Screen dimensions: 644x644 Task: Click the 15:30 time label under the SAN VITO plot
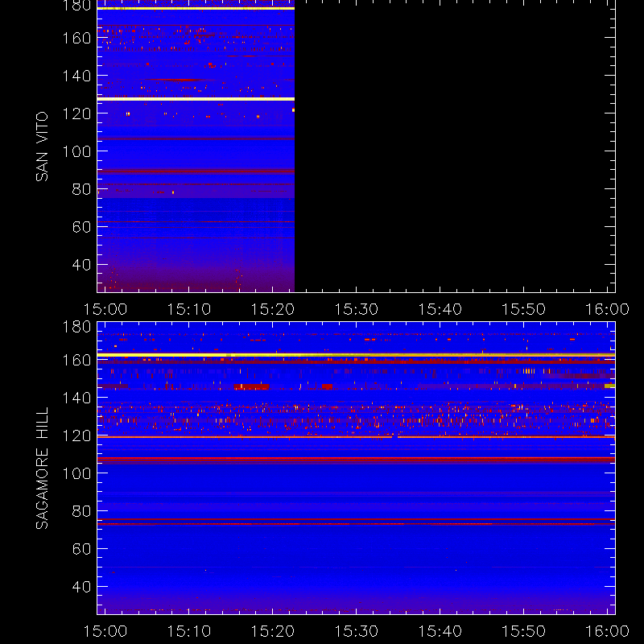356,309
